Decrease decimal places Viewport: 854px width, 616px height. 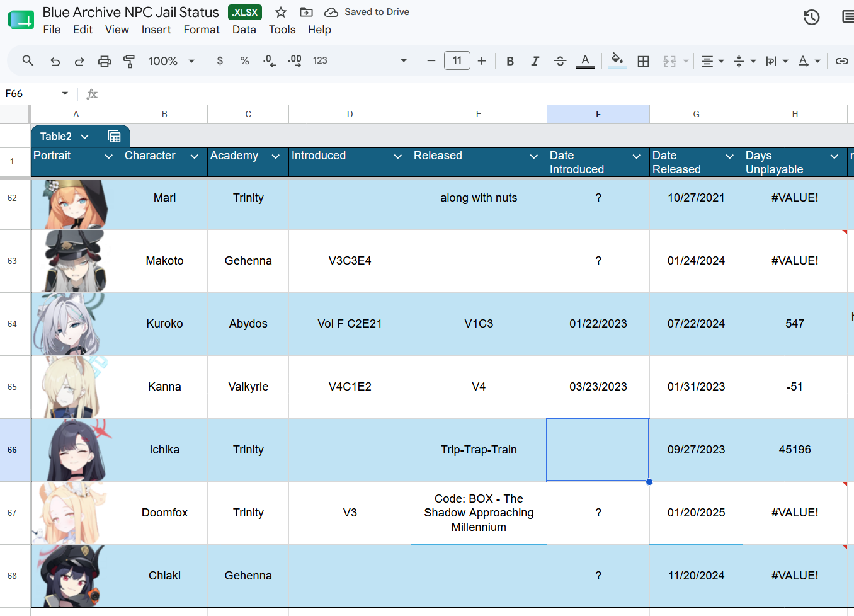point(270,61)
